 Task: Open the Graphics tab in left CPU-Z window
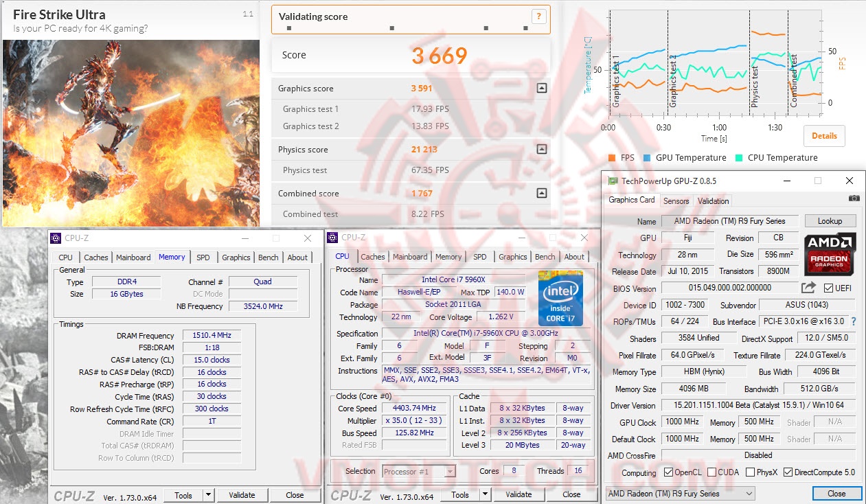[x=236, y=257]
